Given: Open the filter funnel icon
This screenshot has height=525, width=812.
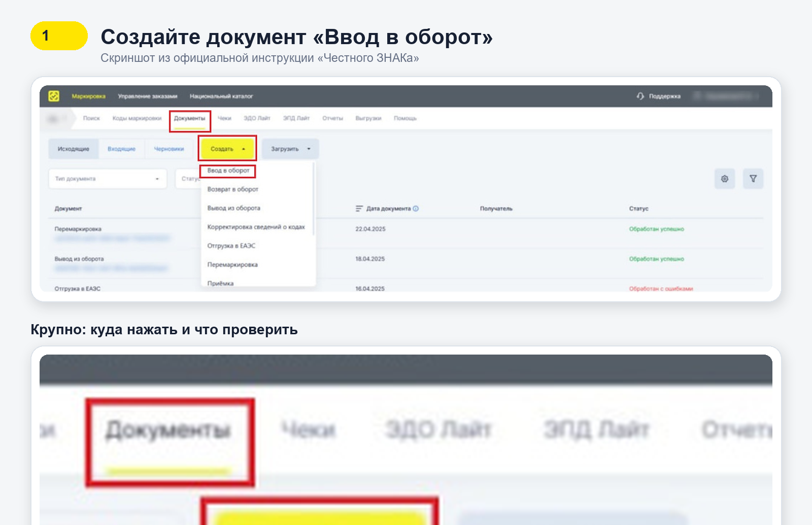Looking at the screenshot, I should (753, 179).
